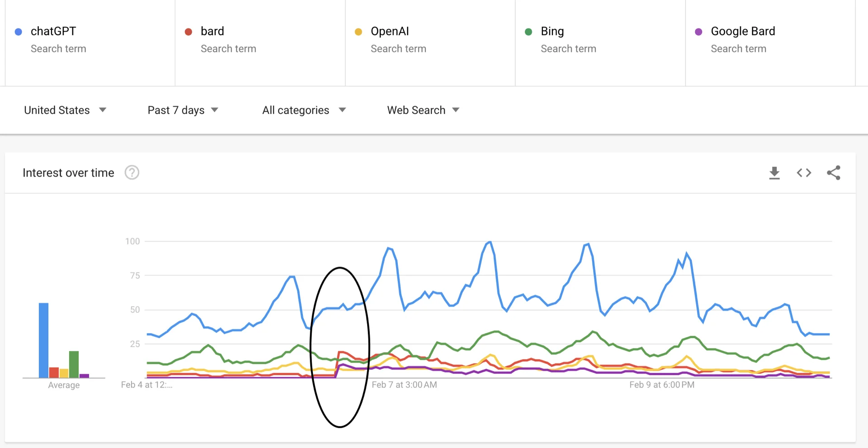Click the blue chatGPT color dot
Viewport: 868px width, 448px height.
19,32
